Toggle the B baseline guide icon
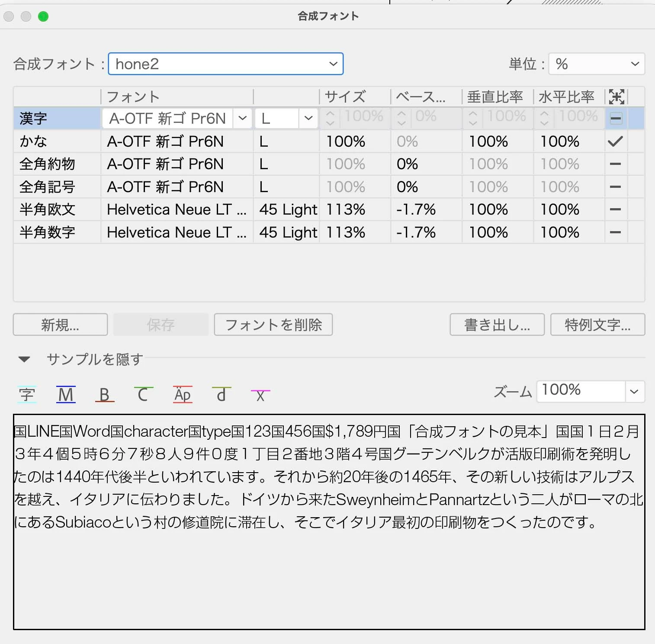This screenshot has width=655, height=644. (104, 394)
